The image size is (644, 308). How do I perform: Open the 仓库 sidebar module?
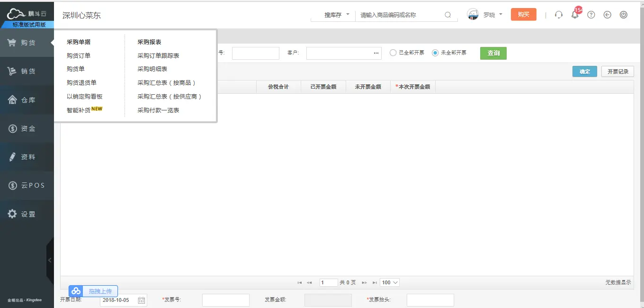[27, 100]
